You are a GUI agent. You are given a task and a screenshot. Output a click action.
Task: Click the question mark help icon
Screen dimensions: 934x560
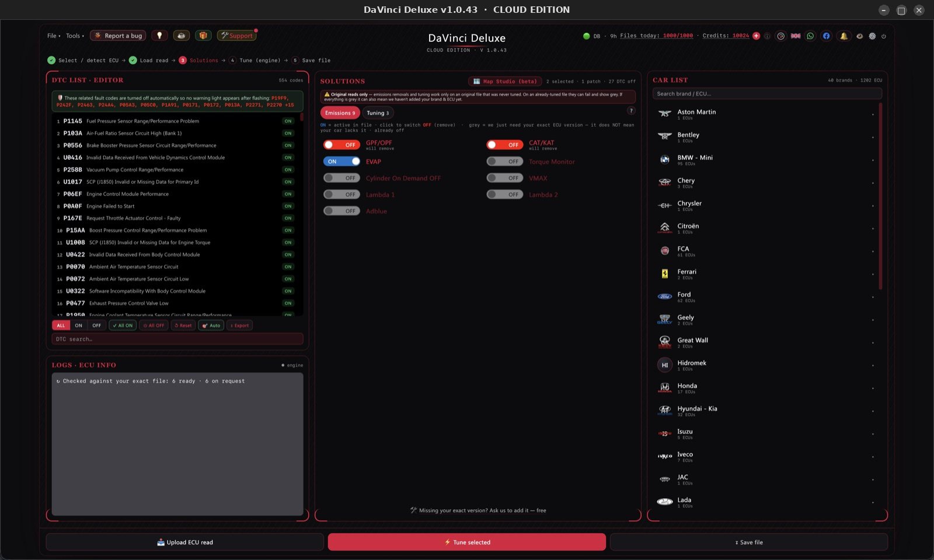pos(631,111)
